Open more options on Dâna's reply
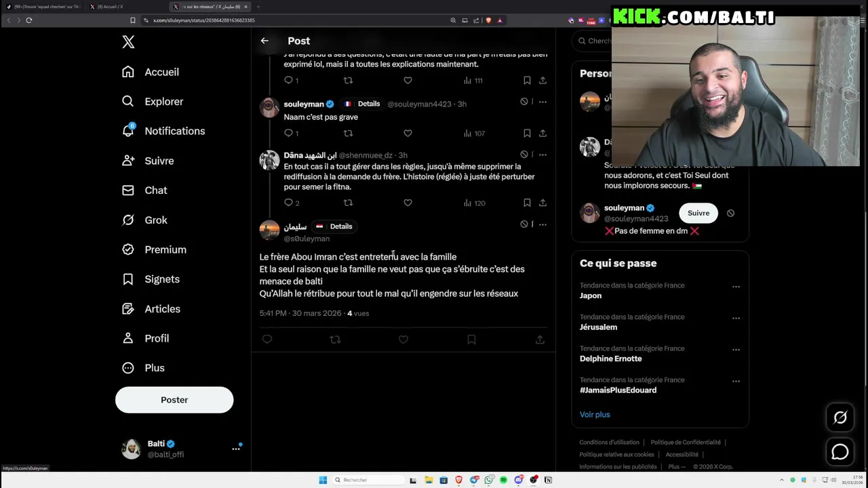 pyautogui.click(x=542, y=155)
